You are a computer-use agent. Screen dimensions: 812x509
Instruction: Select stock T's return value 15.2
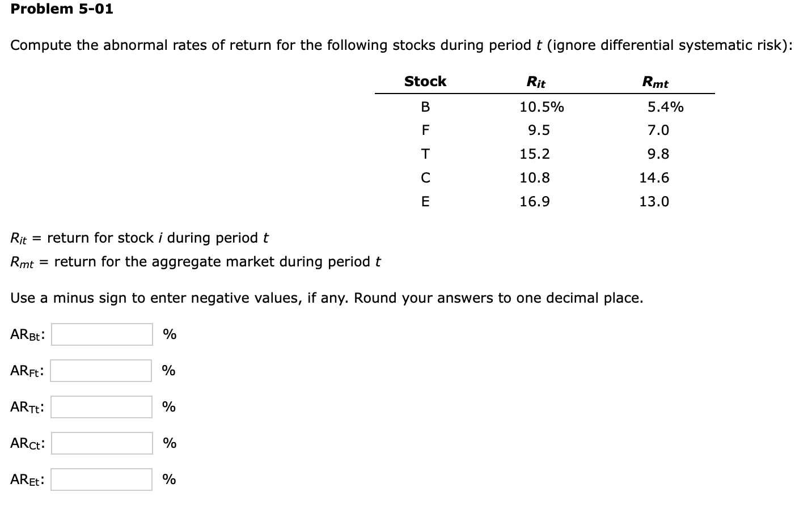pos(533,154)
